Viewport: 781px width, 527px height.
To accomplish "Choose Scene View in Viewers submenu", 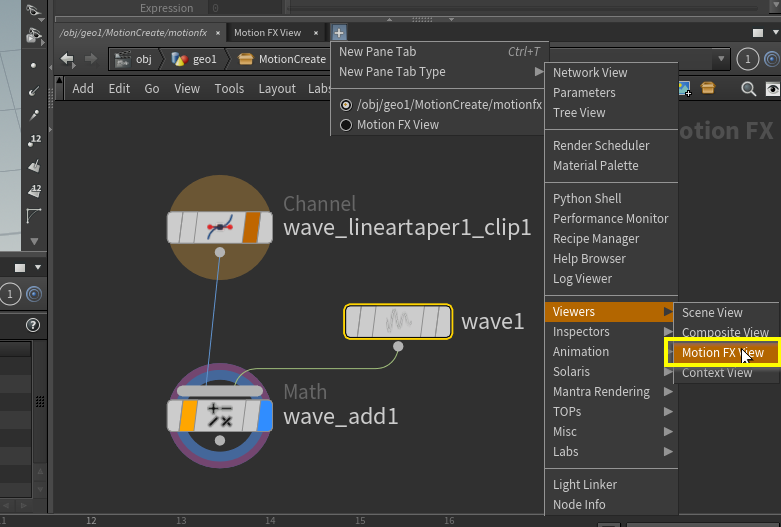I will 726,313.
